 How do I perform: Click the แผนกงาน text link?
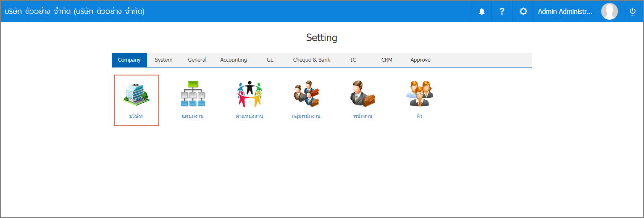point(193,116)
